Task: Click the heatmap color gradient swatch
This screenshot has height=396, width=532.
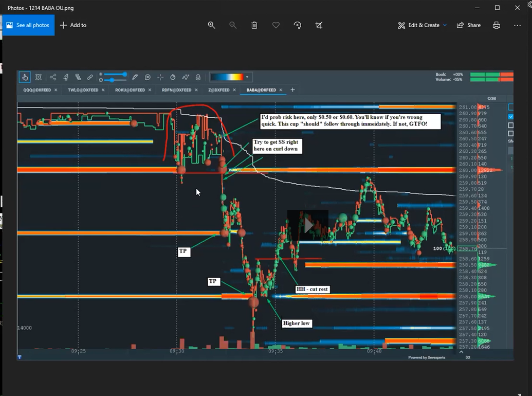Action: point(227,77)
